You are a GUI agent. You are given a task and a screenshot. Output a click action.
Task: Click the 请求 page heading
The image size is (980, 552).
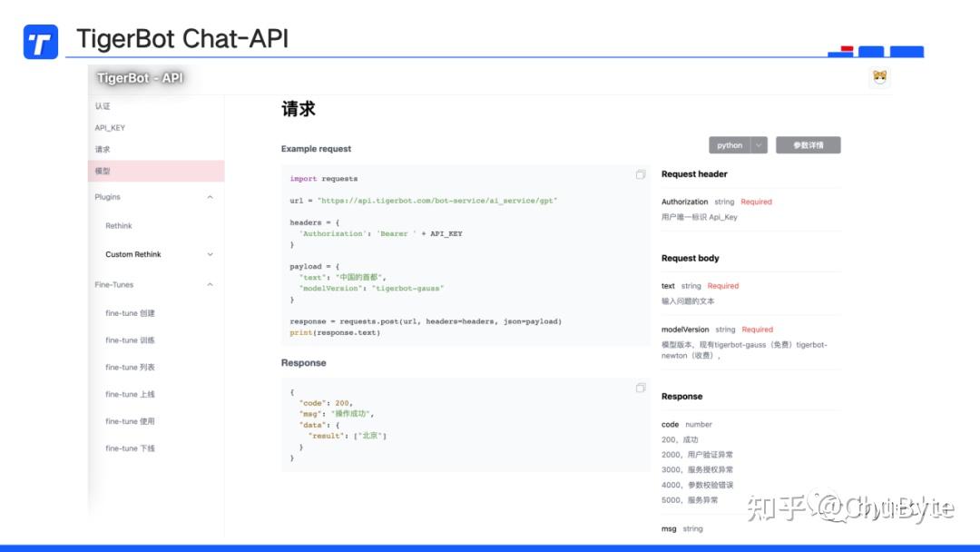(299, 109)
